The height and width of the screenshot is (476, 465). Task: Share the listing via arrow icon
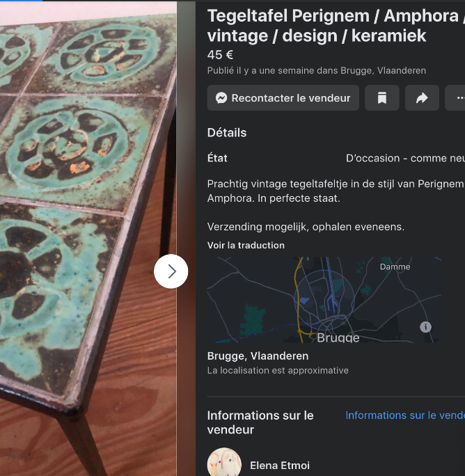[x=422, y=98]
